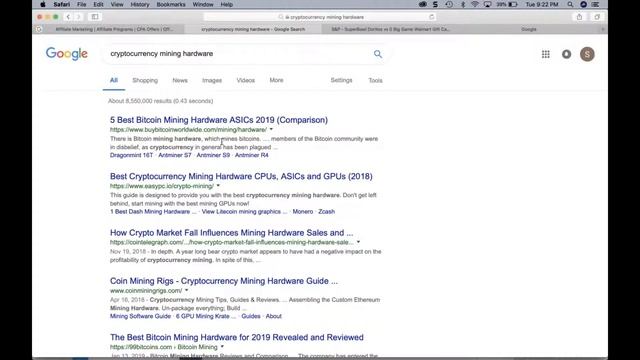The width and height of the screenshot is (640, 360).
Task: Click the Creative Cloud menu bar icon
Action: pos(423,4)
